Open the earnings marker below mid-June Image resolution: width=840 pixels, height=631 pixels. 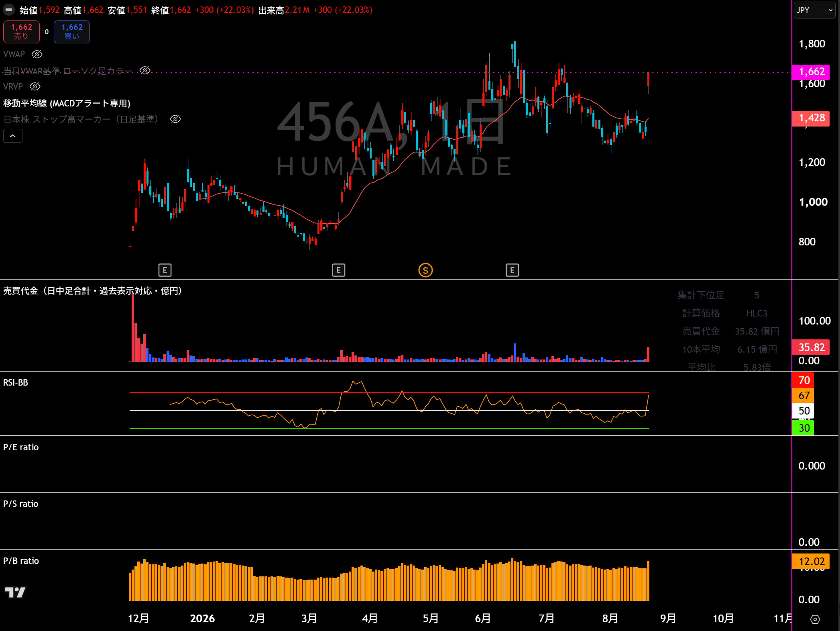click(x=513, y=270)
